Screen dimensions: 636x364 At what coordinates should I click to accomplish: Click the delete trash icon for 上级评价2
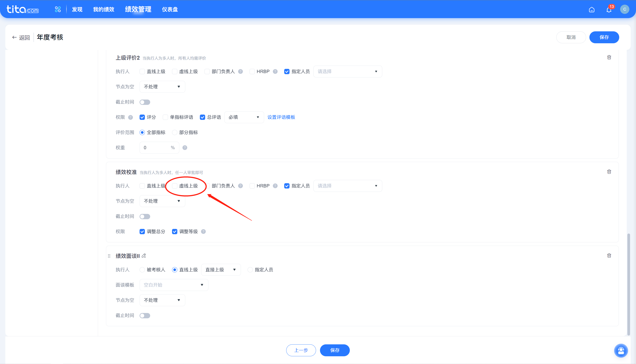click(x=609, y=57)
